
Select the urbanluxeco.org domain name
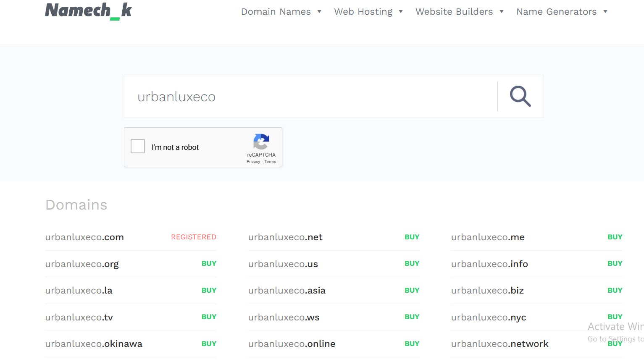(82, 264)
